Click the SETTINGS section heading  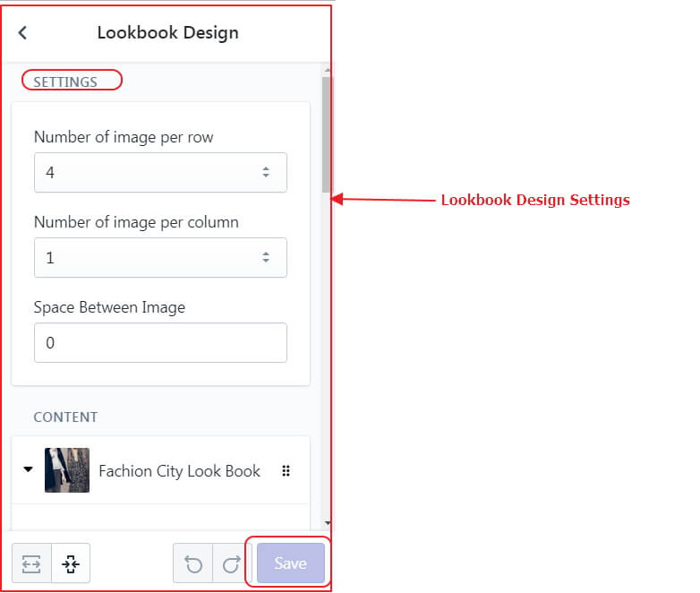click(x=65, y=82)
